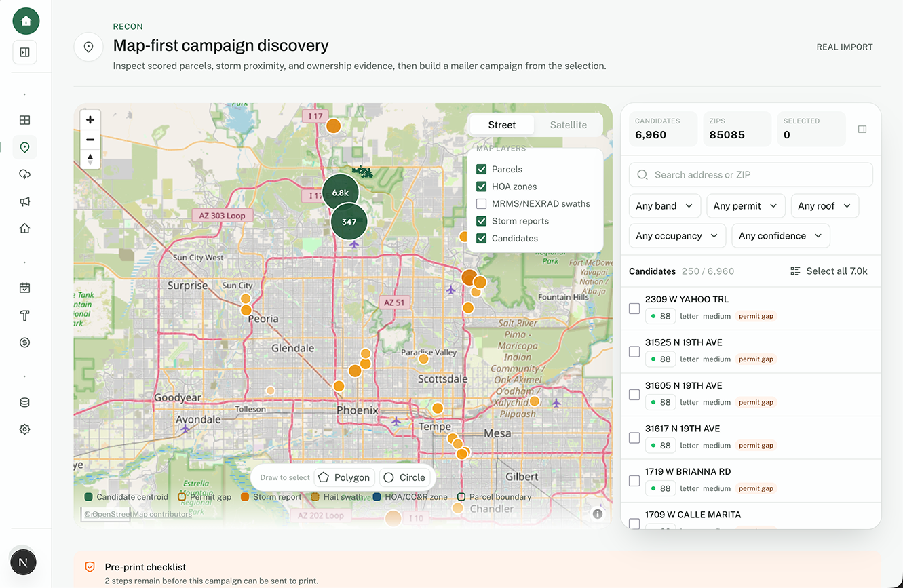Choose the Circle draw tool

404,477
